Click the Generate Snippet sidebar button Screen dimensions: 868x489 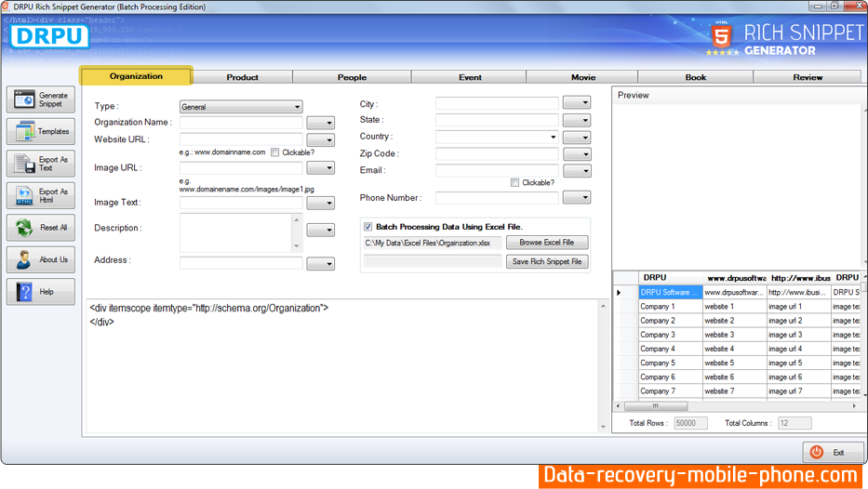coord(41,99)
